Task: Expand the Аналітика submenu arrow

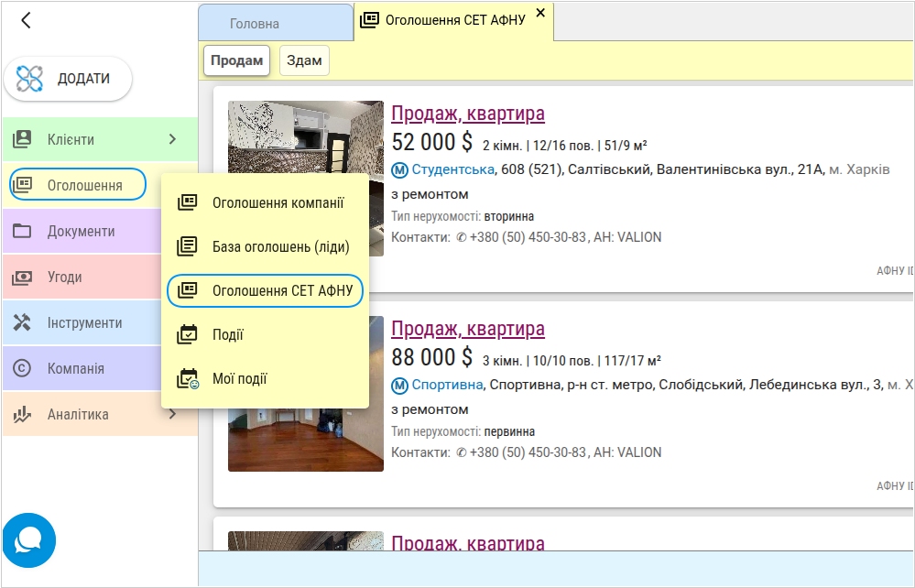Action: [x=172, y=414]
